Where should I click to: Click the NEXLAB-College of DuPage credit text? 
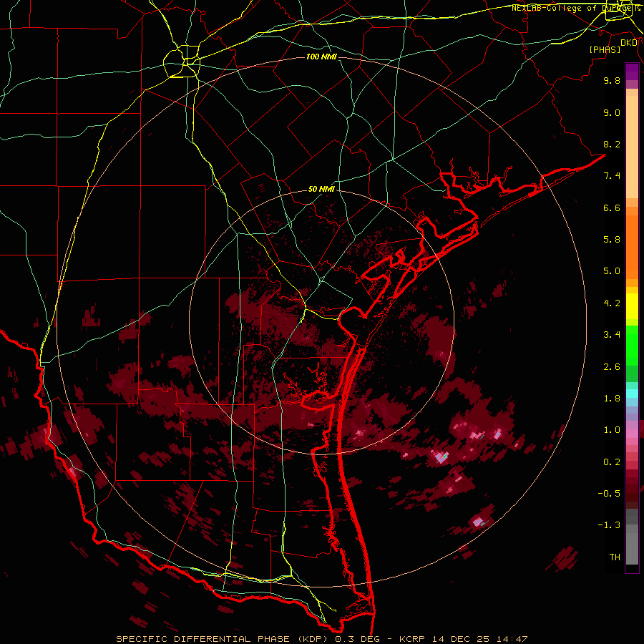[x=575, y=8]
